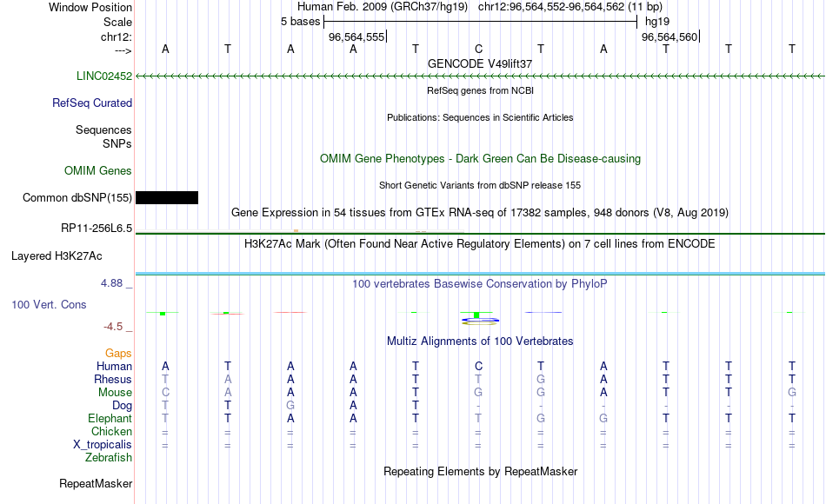Click the OMIM Gene Phenotypes track title
This screenshot has height=504, width=826.
pyautogui.click(x=480, y=158)
